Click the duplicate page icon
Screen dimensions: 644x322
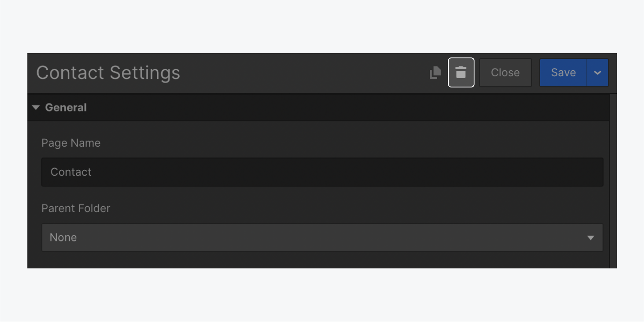tap(435, 72)
